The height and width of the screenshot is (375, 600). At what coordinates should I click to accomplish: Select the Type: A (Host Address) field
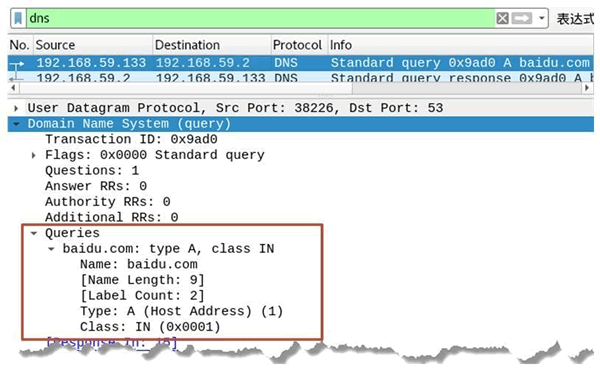(181, 311)
